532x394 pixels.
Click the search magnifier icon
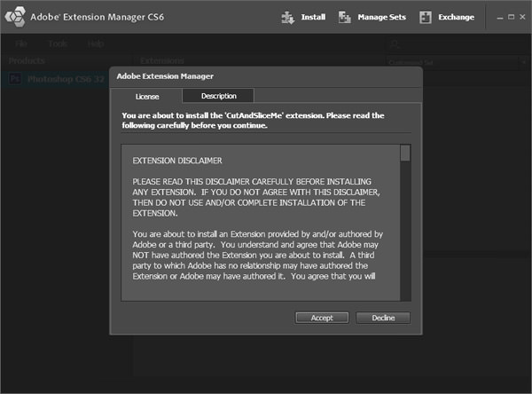(x=395, y=44)
